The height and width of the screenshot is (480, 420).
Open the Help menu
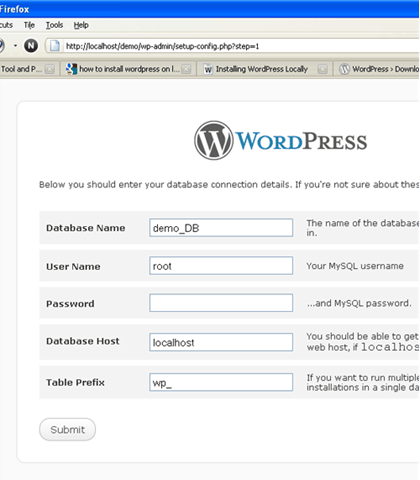(x=81, y=25)
